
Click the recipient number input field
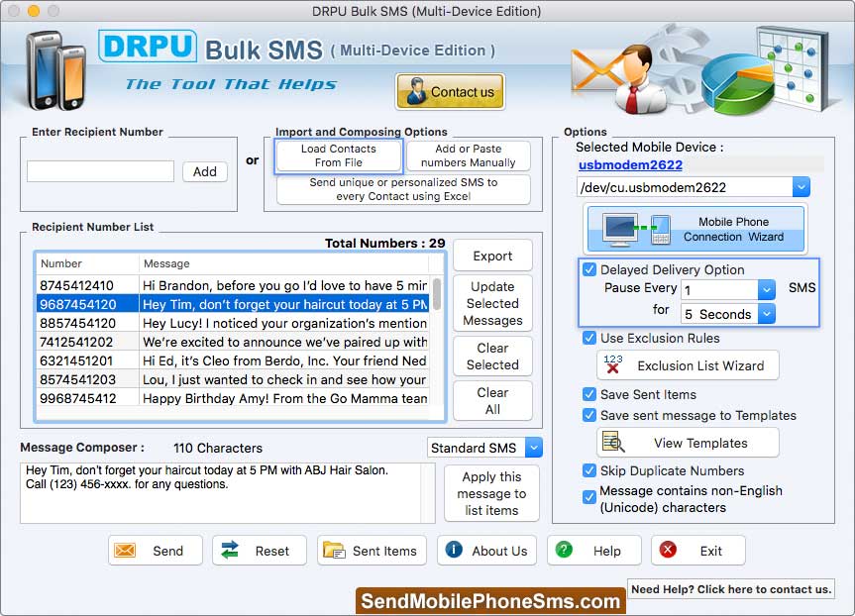pos(100,171)
